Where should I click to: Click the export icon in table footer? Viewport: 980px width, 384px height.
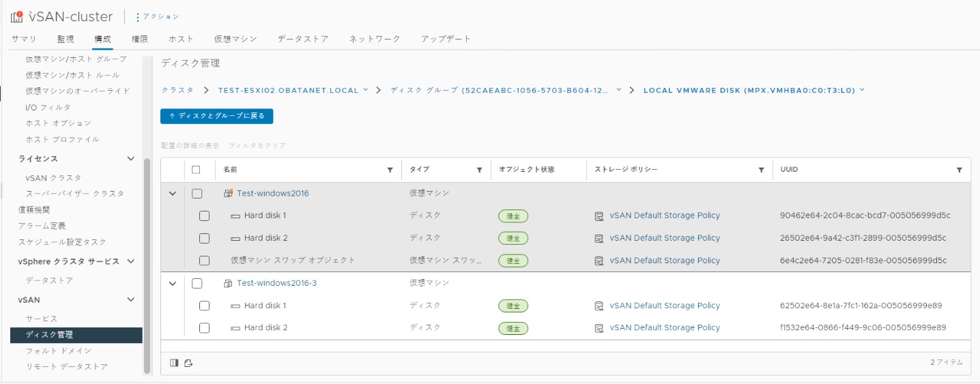pos(188,363)
